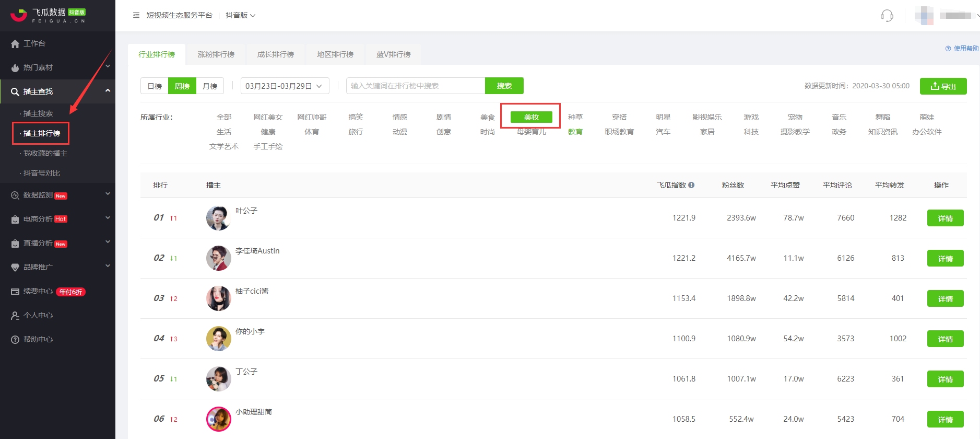Select the 宠物 industry filter
The width and height of the screenshot is (980, 439).
[795, 117]
